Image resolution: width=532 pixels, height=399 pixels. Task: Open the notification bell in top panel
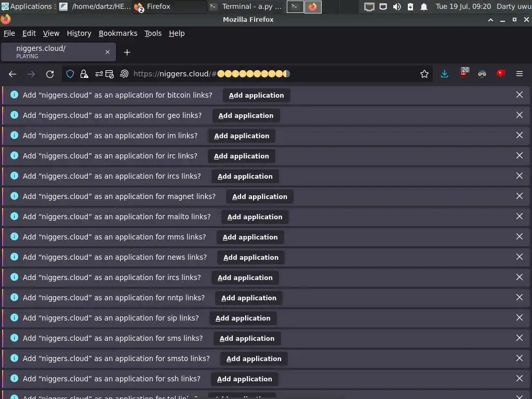tap(424, 7)
